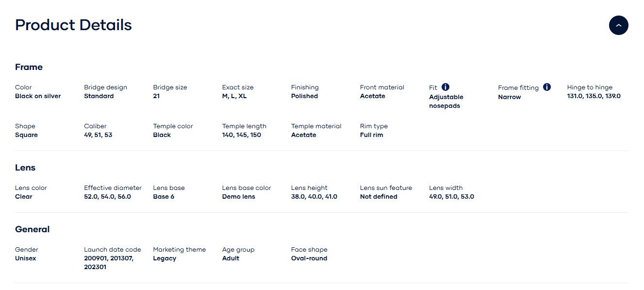Collapse the Product Details section

(x=618, y=25)
